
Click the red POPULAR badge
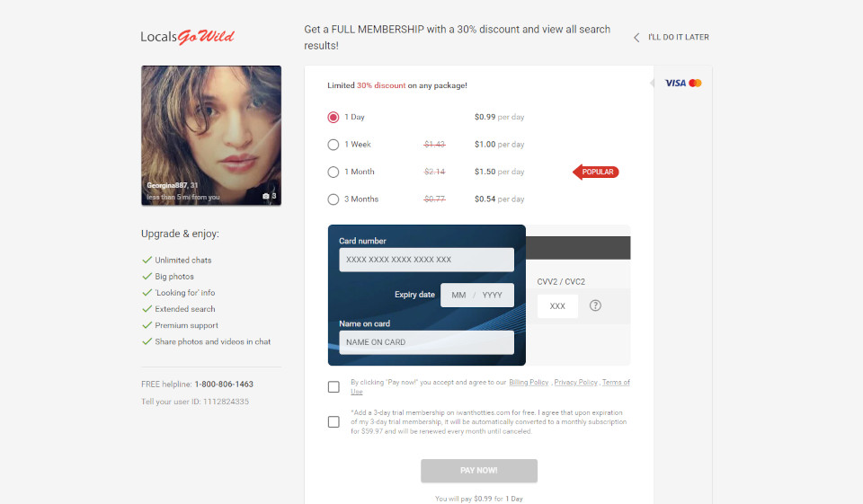596,172
